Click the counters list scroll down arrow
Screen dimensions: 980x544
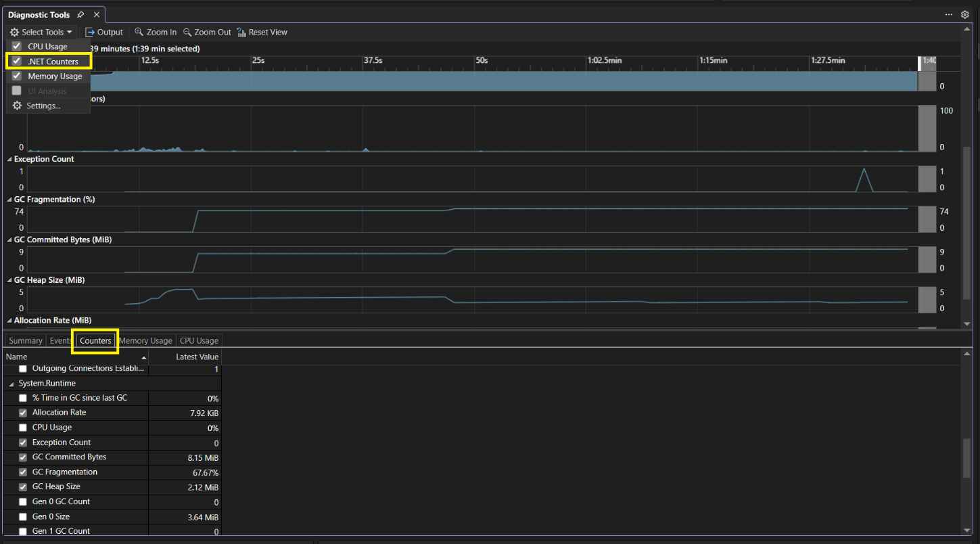pos(966,530)
